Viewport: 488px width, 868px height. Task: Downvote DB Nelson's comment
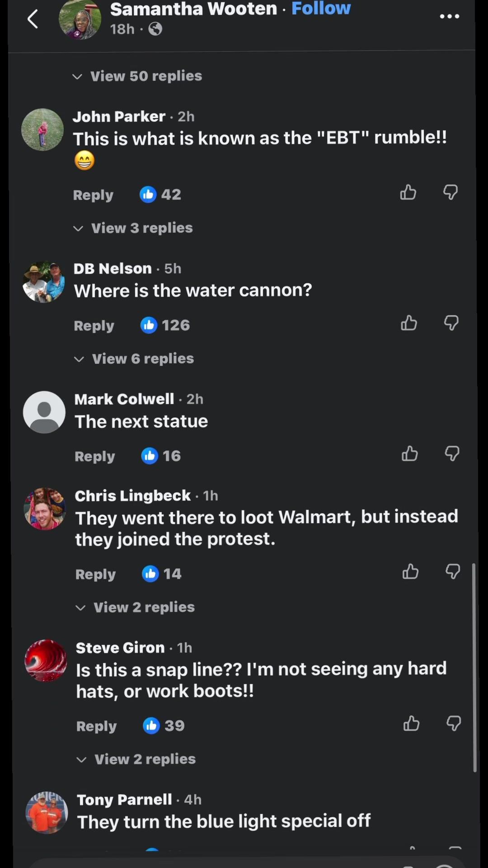(x=451, y=323)
